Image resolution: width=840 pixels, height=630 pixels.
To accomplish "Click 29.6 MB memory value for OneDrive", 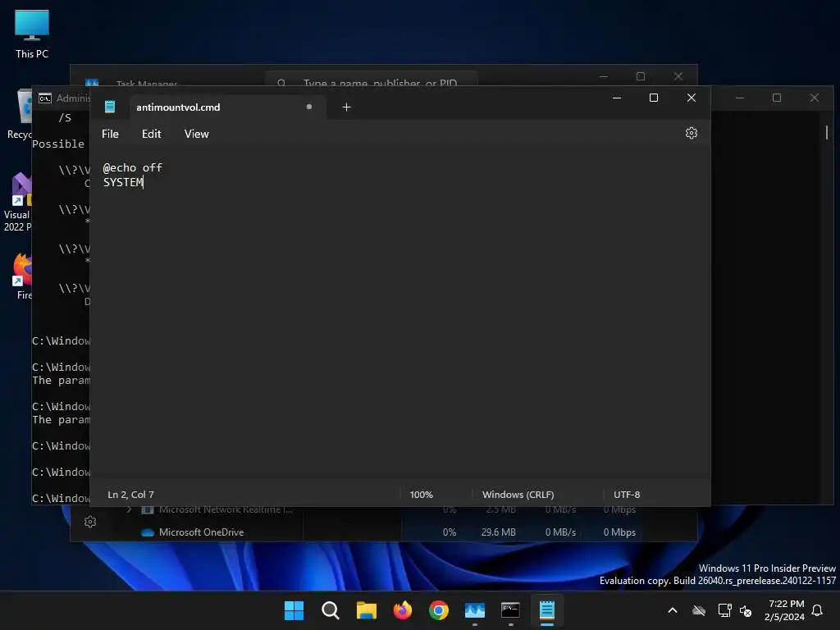I will [498, 532].
